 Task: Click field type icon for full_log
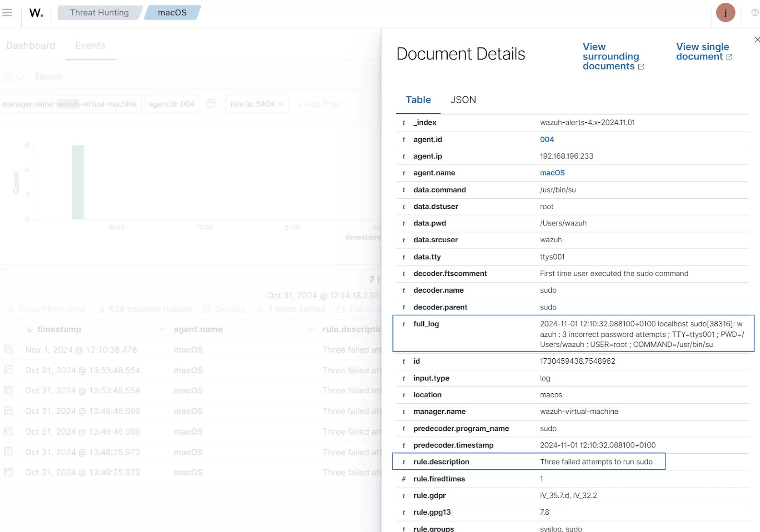pos(404,324)
